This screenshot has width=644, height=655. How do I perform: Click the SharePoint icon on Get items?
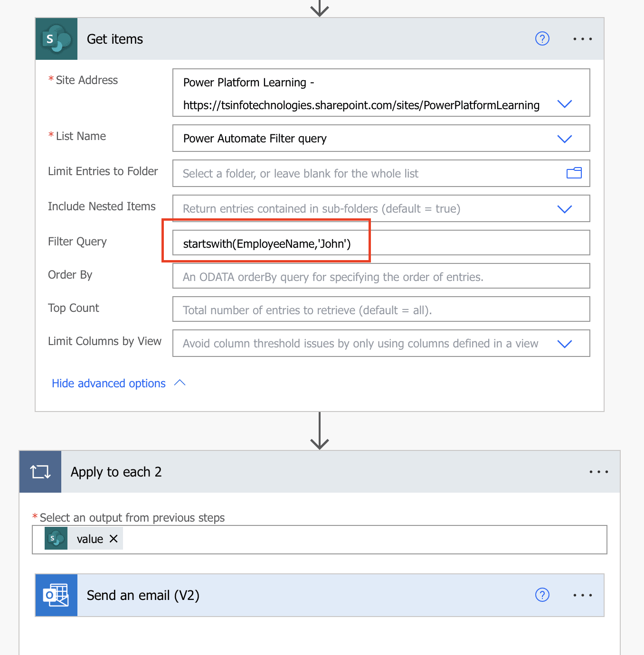[56, 39]
